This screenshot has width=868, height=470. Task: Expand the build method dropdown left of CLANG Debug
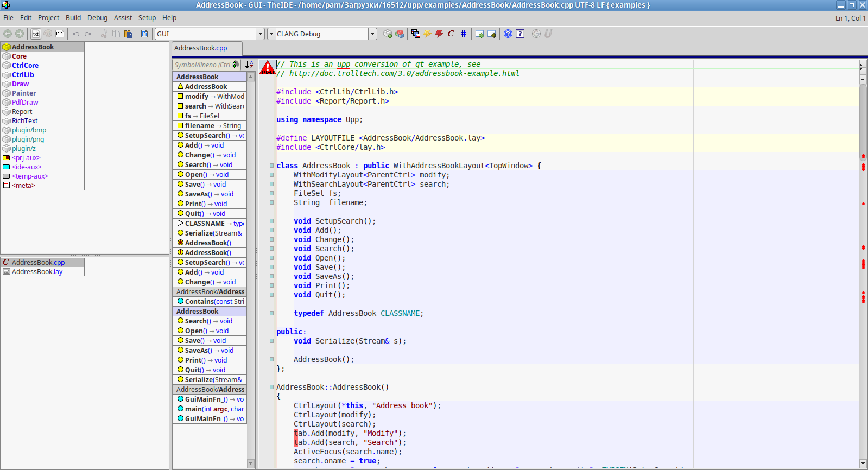tap(271, 34)
